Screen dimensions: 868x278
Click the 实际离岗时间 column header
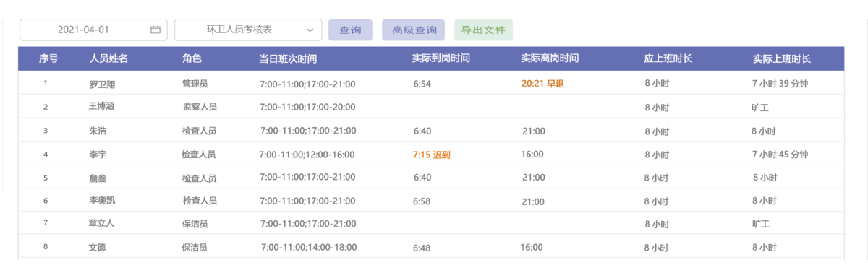pos(550,58)
